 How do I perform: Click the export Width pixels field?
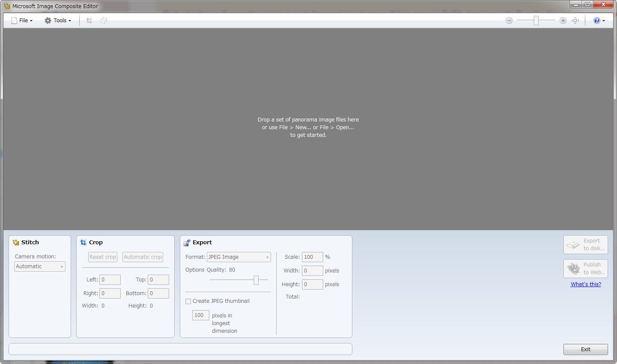coord(313,271)
